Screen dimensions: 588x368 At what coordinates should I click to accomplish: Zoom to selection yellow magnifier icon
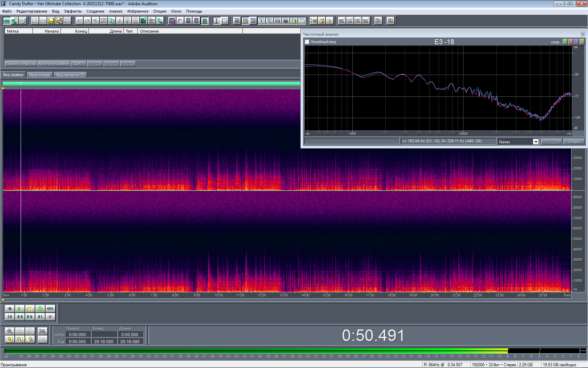click(10, 339)
